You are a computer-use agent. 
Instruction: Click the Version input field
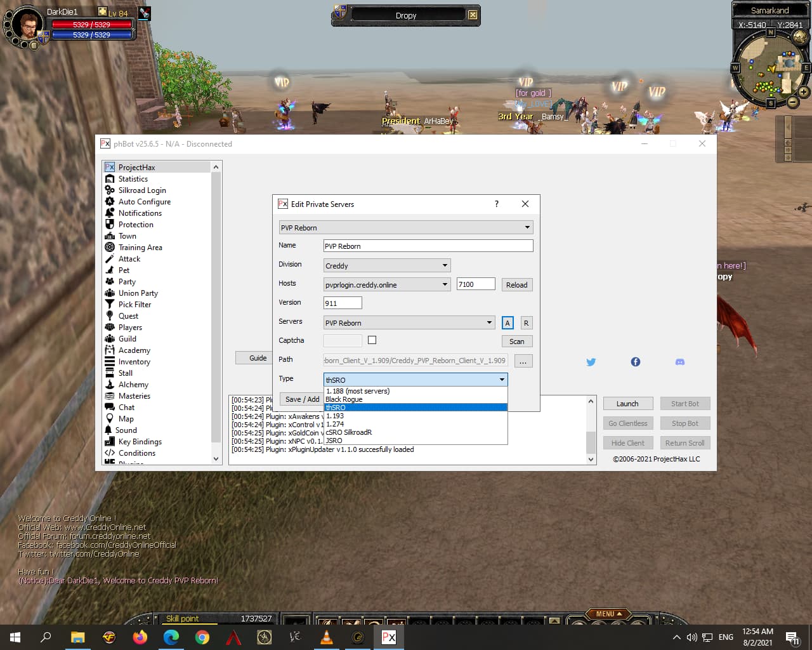tap(342, 303)
